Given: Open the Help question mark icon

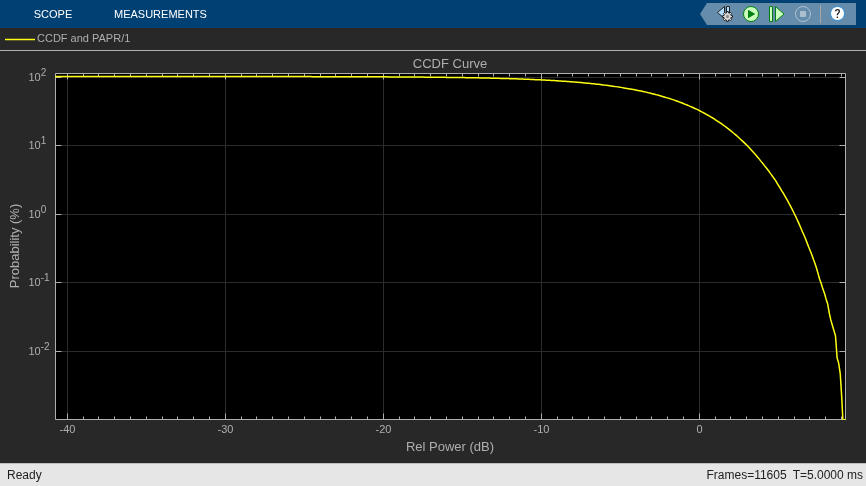Looking at the screenshot, I should point(837,14).
